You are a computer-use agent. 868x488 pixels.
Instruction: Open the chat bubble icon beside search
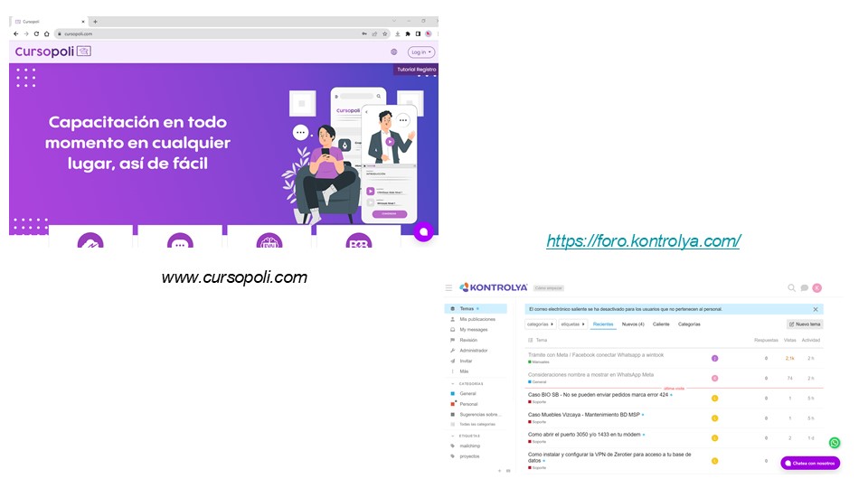(x=804, y=288)
